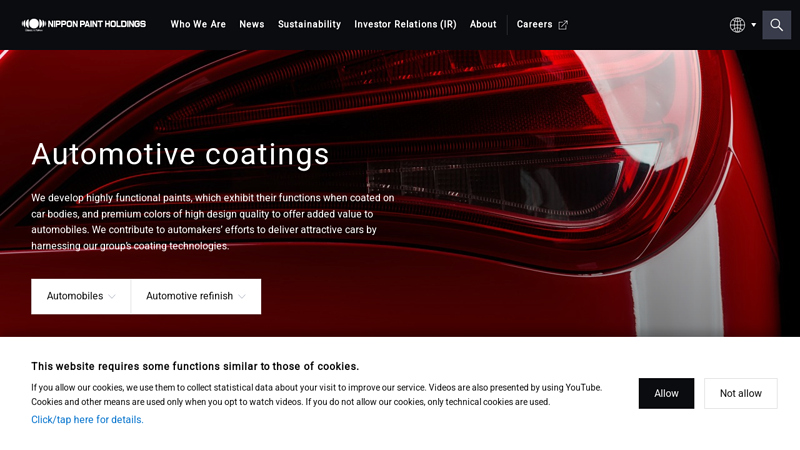
Task: Open the News menu item
Action: pos(252,24)
